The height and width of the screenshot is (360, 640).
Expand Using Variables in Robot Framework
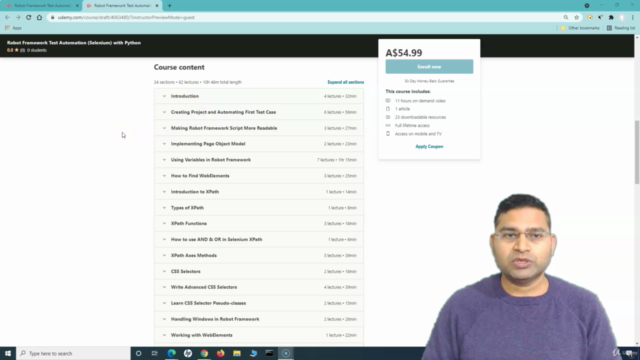259,160
